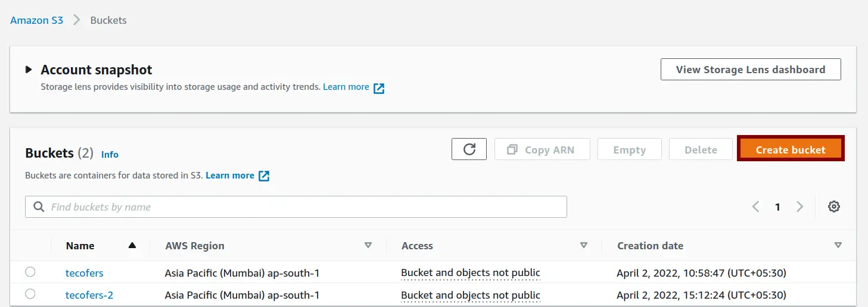Screen dimensions: 868x307
Task: Open Learn more link under Buckets description
Action: 230,176
